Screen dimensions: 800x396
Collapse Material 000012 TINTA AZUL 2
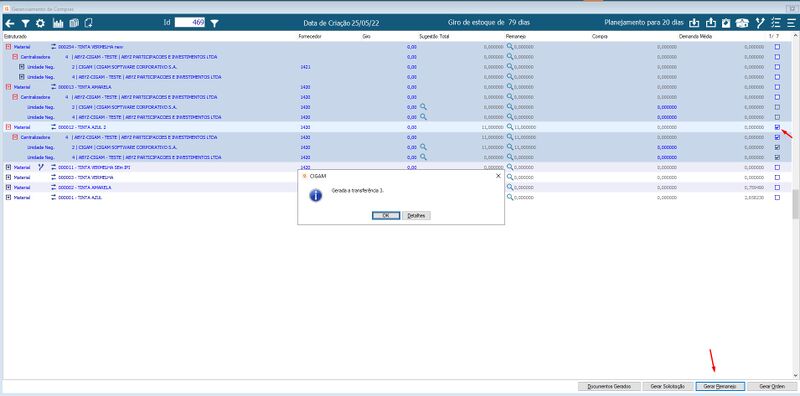[x=8, y=127]
